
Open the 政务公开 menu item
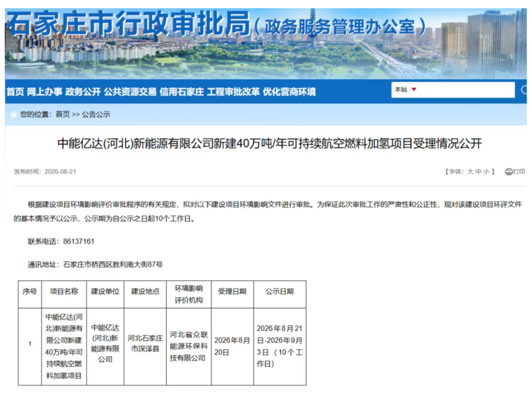83,92
